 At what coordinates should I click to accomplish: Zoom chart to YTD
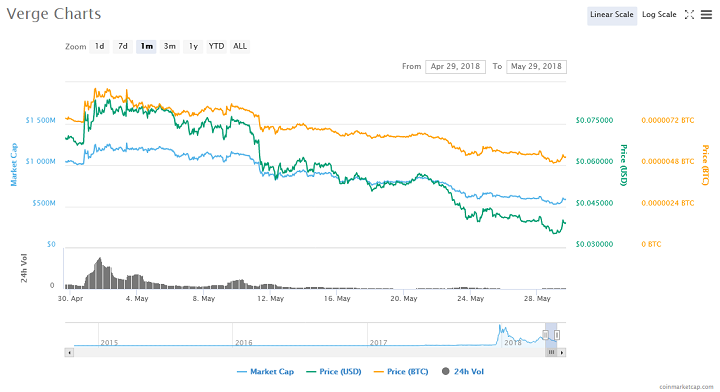(x=216, y=46)
